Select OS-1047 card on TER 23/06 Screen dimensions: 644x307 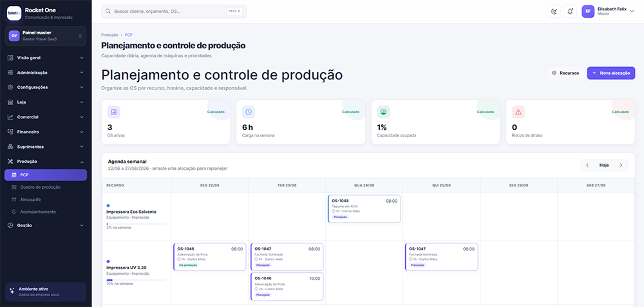287,257
